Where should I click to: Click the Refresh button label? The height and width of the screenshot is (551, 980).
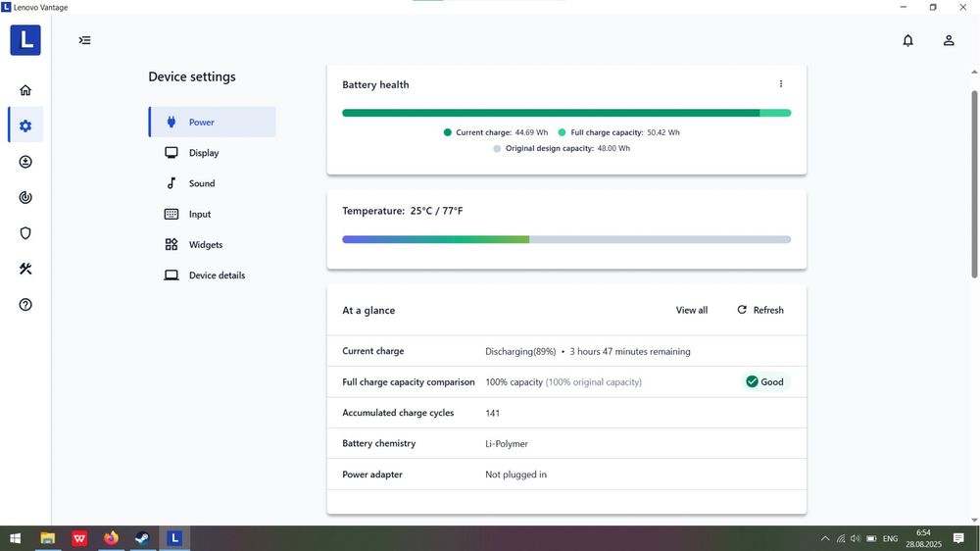click(x=768, y=310)
